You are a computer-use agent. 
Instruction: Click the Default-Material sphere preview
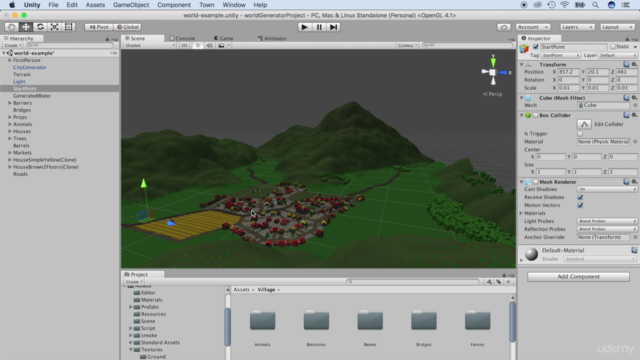(531, 254)
